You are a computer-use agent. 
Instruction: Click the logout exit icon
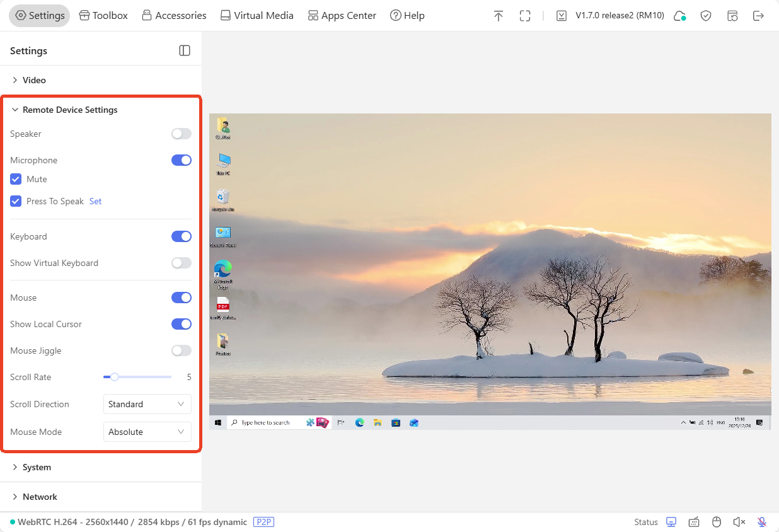759,16
